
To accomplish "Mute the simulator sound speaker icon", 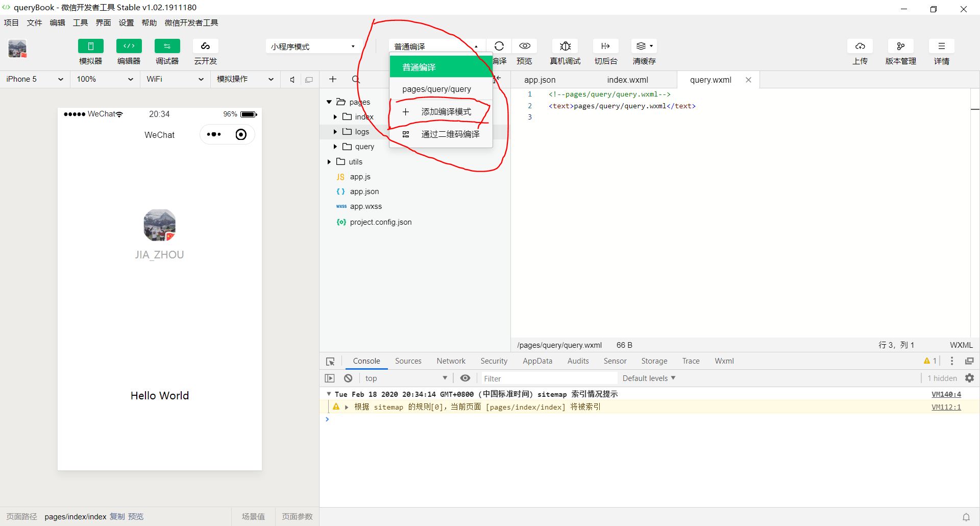I will (x=292, y=80).
